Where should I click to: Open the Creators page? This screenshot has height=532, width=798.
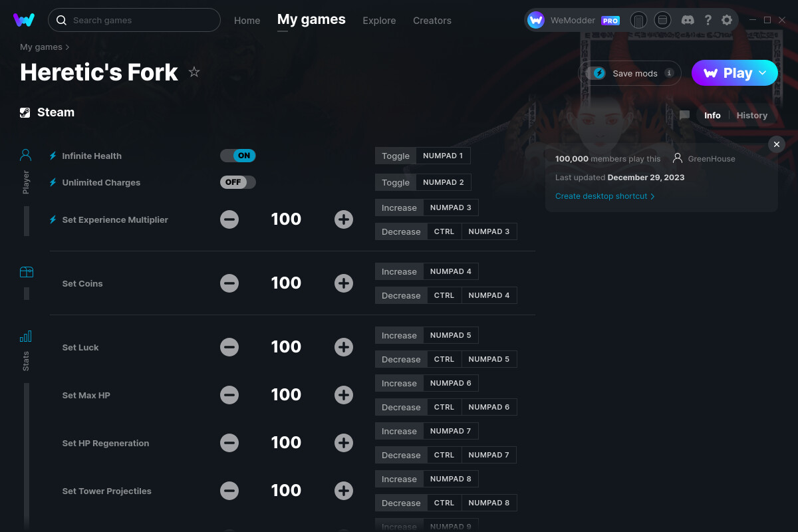pos(432,21)
